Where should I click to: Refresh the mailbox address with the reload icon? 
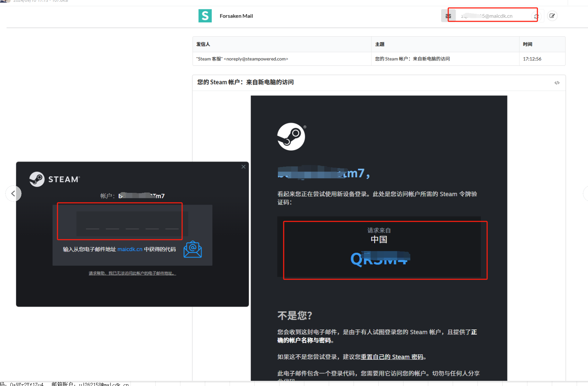point(536,16)
